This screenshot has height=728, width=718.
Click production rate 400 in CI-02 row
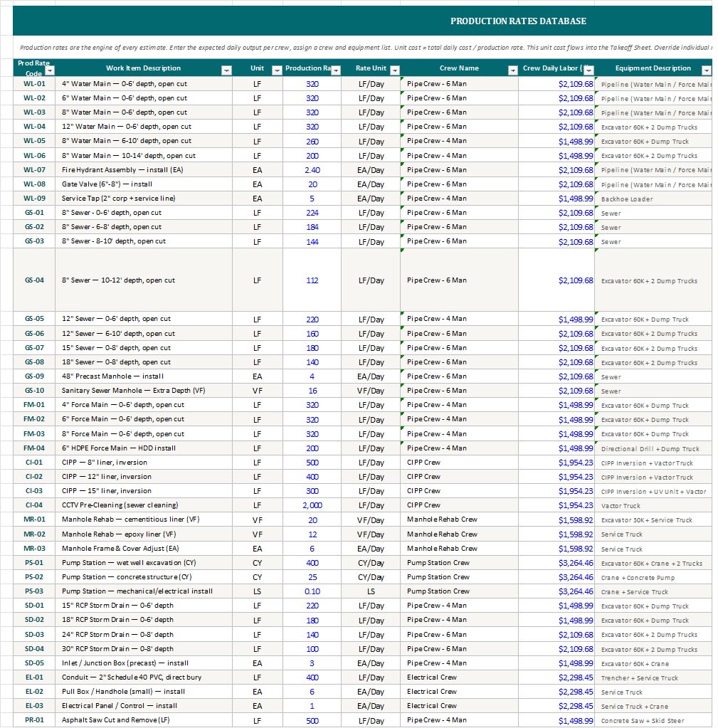(312, 477)
